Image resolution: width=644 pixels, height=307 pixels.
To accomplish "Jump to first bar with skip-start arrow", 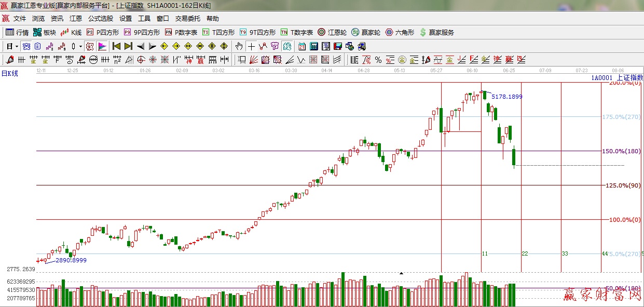I will [x=117, y=46].
